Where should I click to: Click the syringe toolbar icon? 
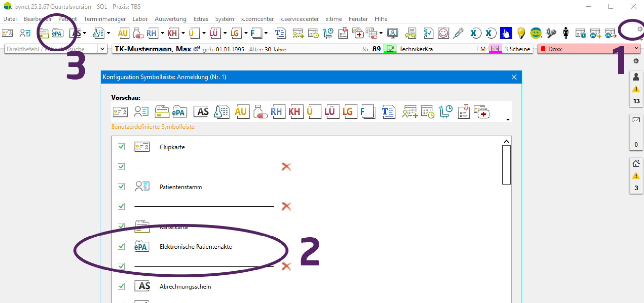[458, 33]
